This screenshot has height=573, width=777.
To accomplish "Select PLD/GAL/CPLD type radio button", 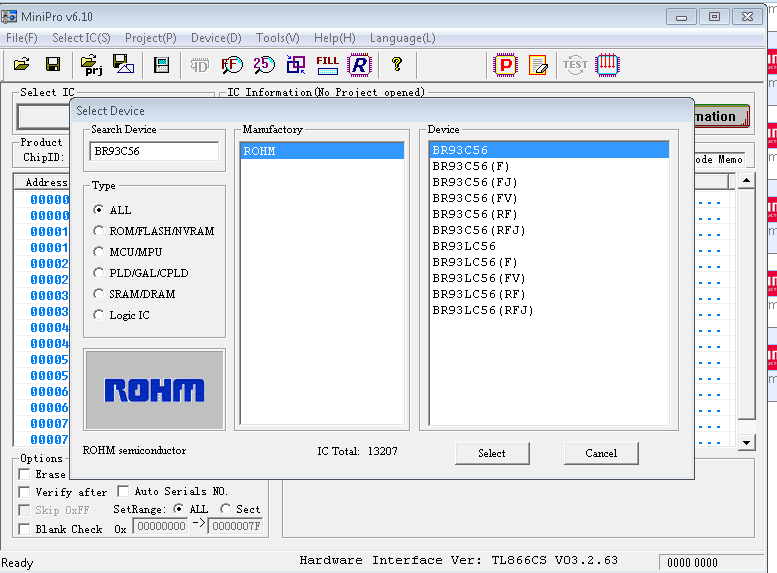I will click(x=99, y=273).
